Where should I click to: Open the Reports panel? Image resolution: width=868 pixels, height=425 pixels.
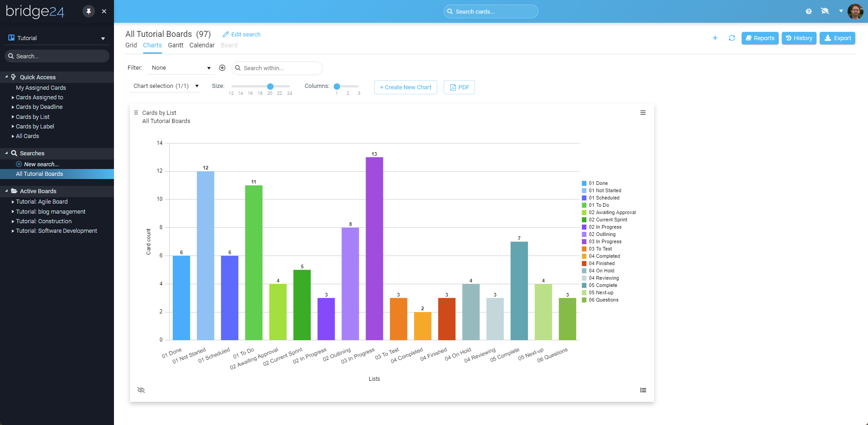[759, 38]
